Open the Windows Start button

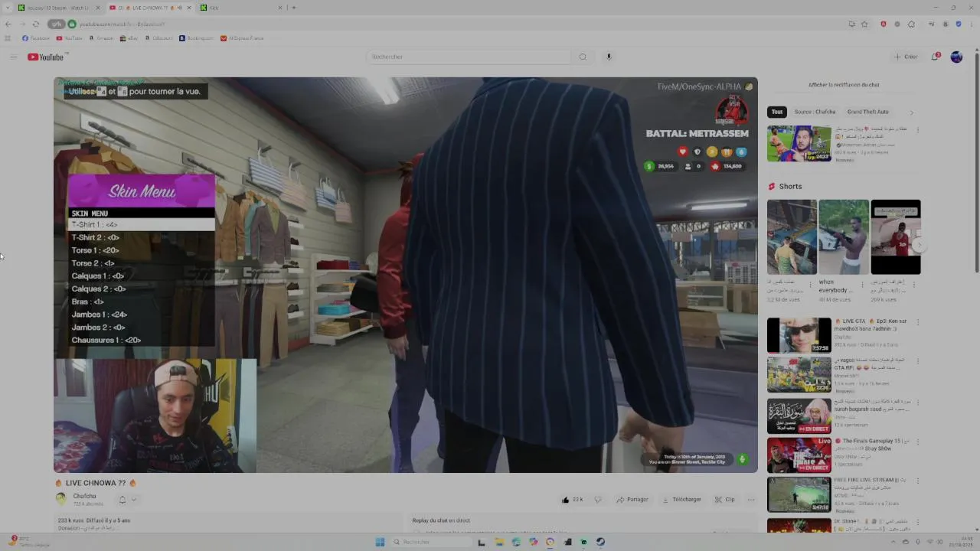380,542
